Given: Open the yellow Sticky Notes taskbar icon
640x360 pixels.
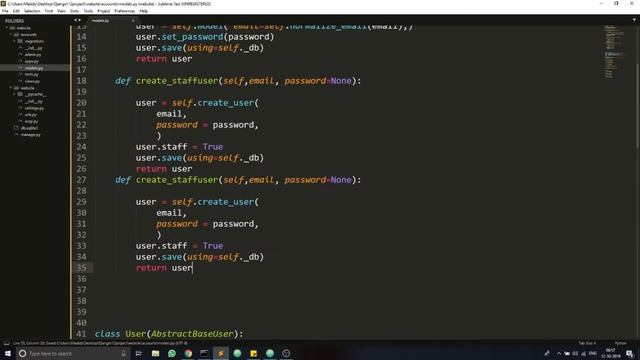Looking at the screenshot, I should pyautogui.click(x=253, y=353).
